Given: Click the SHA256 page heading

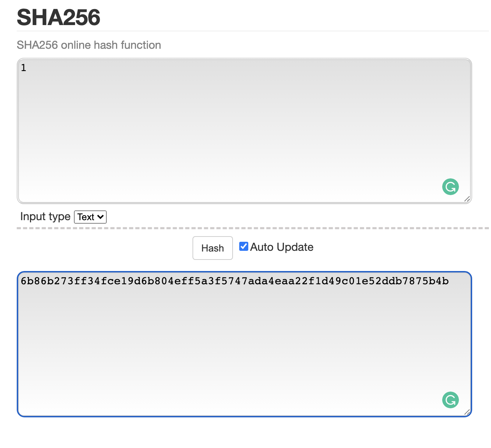Looking at the screenshot, I should pos(59,17).
